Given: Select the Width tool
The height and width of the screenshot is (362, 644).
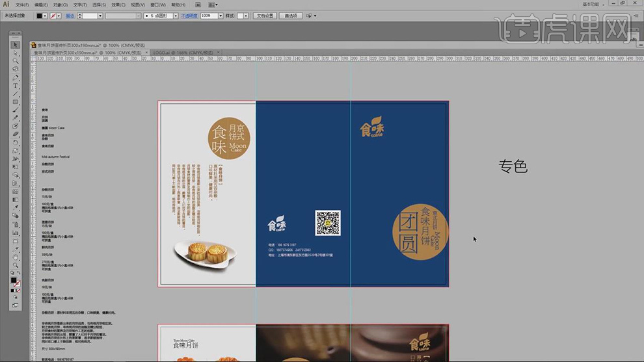Looking at the screenshot, I should [15, 159].
